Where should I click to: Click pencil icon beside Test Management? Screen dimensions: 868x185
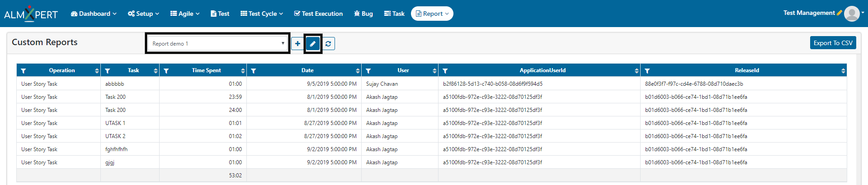pyautogui.click(x=840, y=13)
